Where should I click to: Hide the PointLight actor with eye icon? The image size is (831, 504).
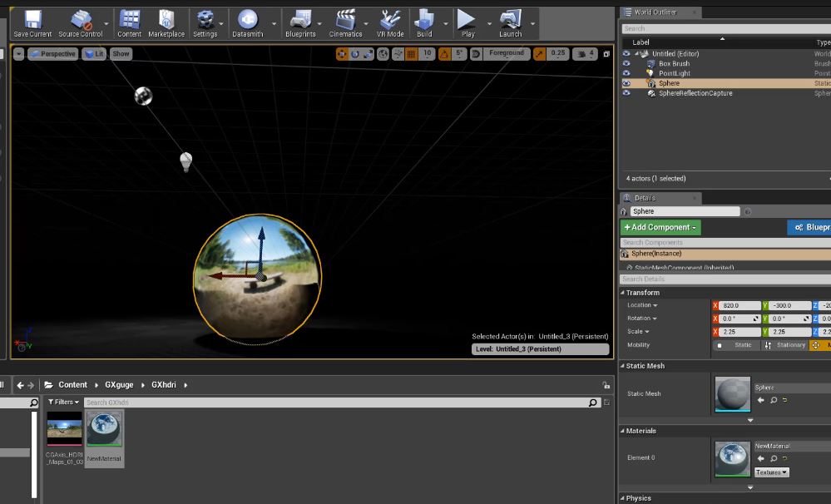click(626, 73)
